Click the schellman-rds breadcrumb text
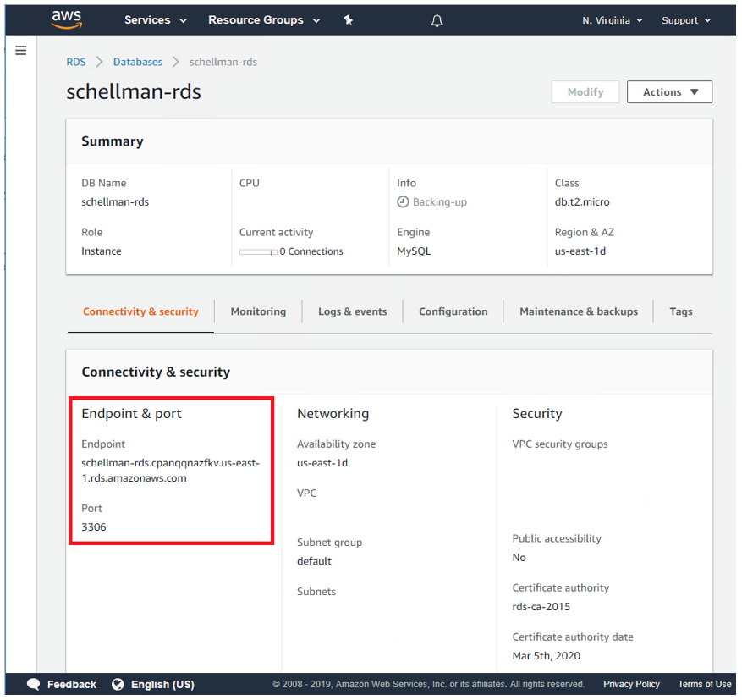The image size is (742, 700). click(x=223, y=62)
